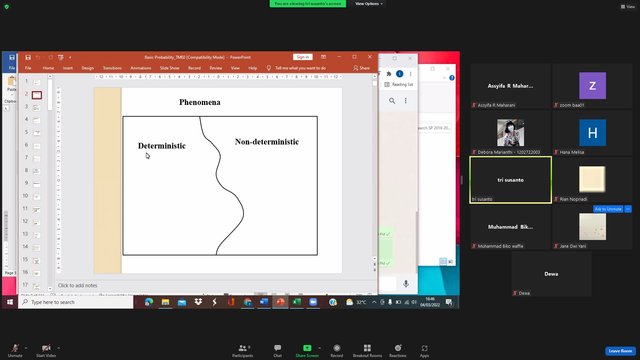This screenshot has height=360, width=640.
Task: Click the PowerPoint Save icon
Action: pos(28,58)
